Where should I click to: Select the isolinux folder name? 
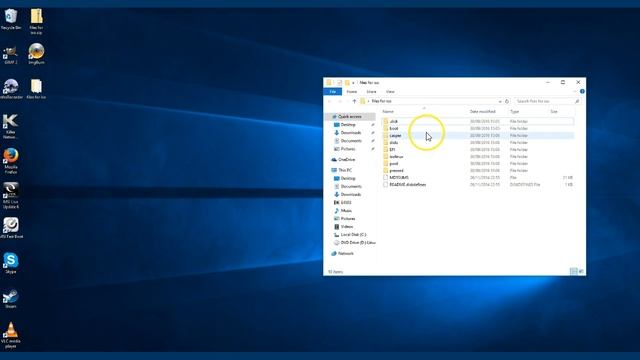click(396, 157)
